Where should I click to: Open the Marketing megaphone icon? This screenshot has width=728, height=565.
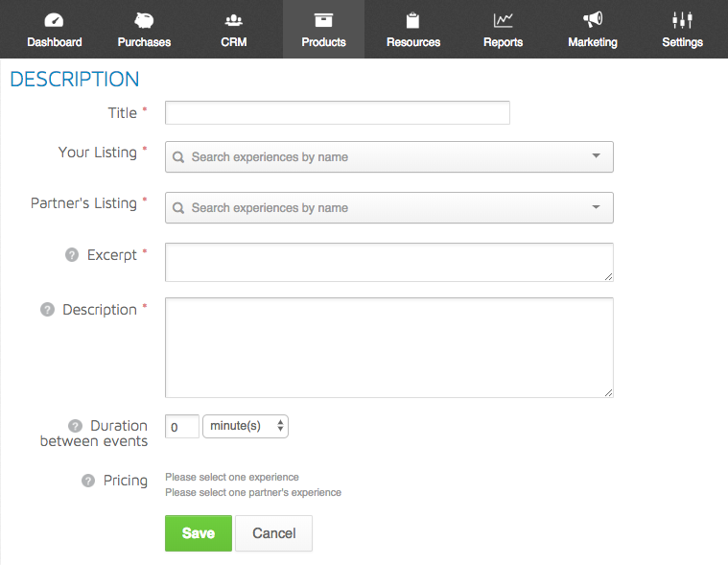593,19
